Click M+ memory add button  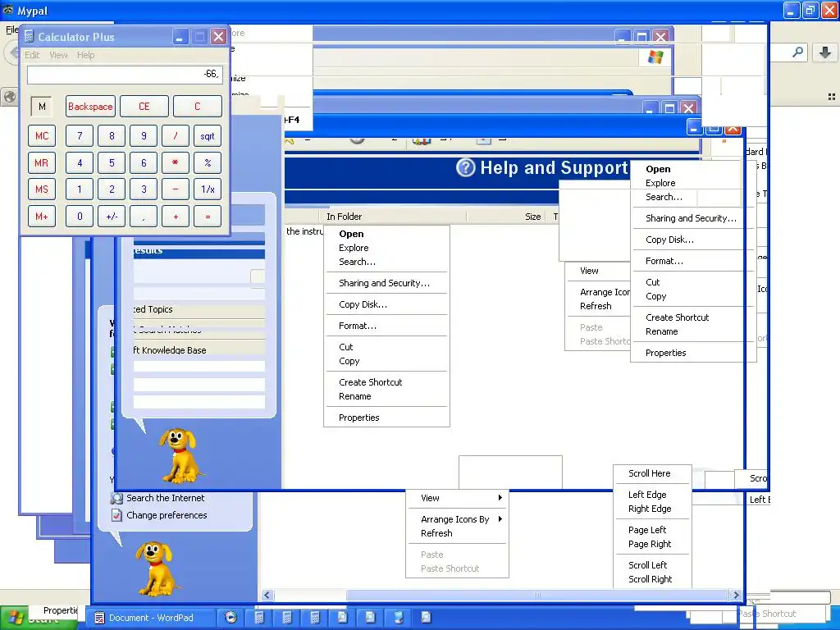tap(42, 217)
